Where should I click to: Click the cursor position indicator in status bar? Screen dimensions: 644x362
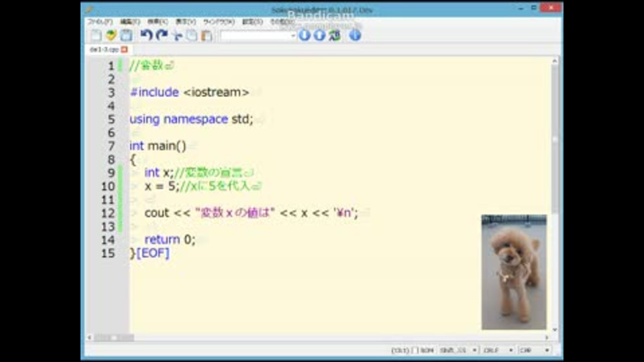click(400, 350)
